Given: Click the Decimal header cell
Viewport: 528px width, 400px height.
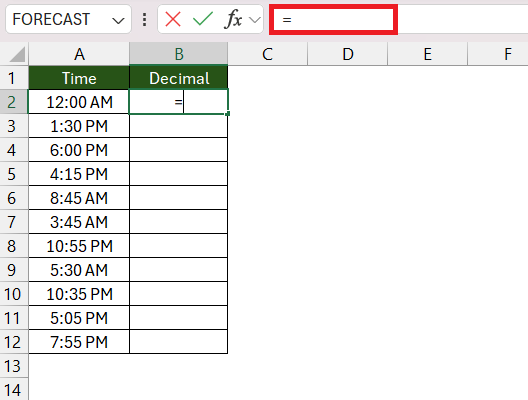Looking at the screenshot, I should tap(179, 78).
